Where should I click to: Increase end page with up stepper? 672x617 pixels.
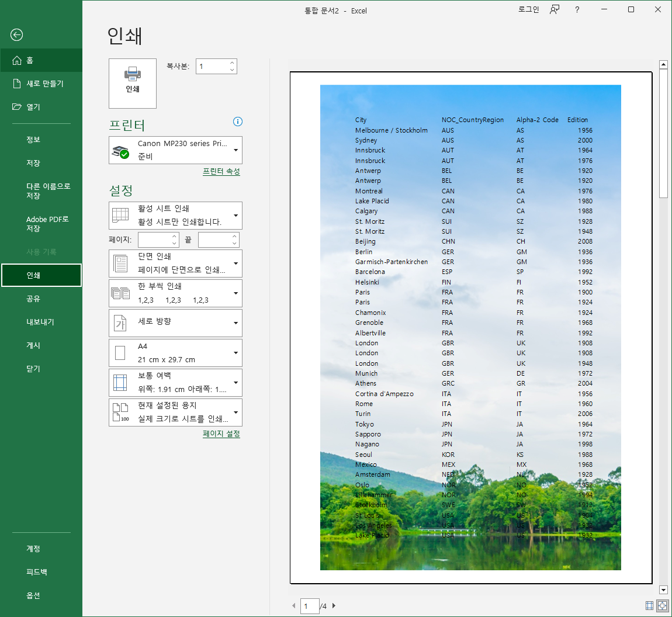[x=234, y=237]
